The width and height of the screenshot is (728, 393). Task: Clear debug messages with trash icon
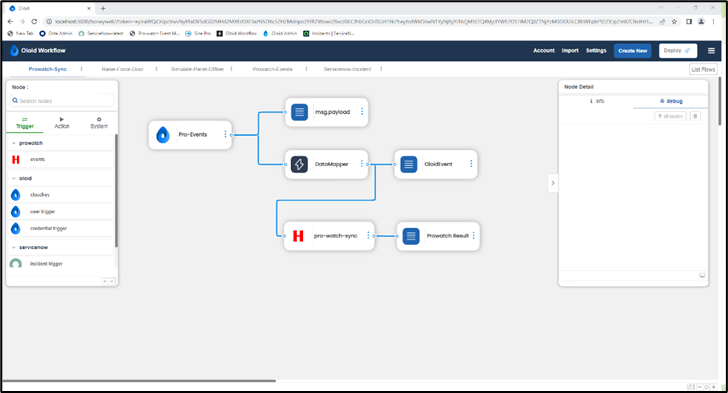(x=695, y=116)
